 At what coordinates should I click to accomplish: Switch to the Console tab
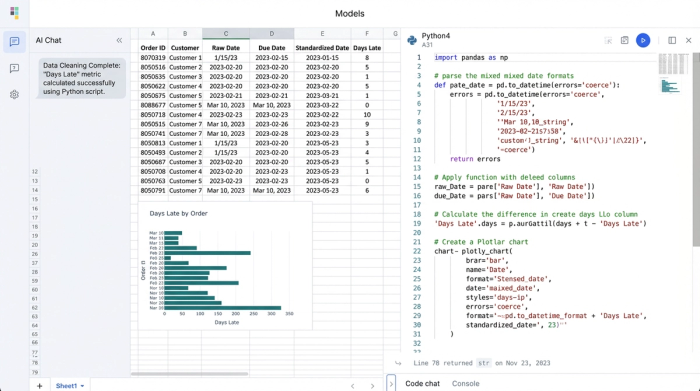465,383
